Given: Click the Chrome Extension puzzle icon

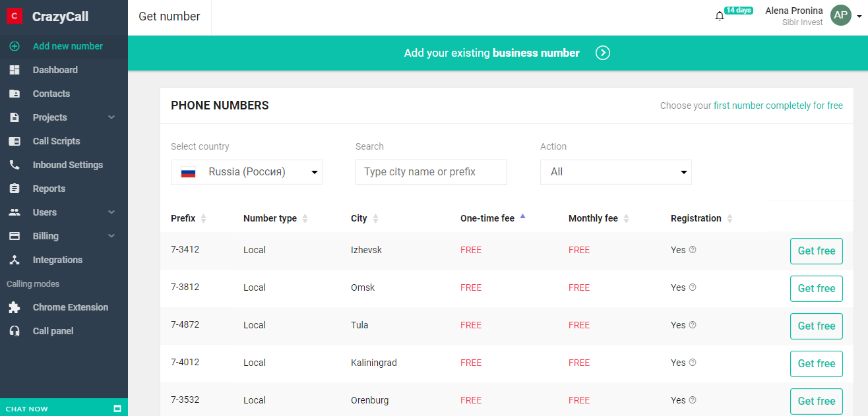Looking at the screenshot, I should [x=15, y=307].
